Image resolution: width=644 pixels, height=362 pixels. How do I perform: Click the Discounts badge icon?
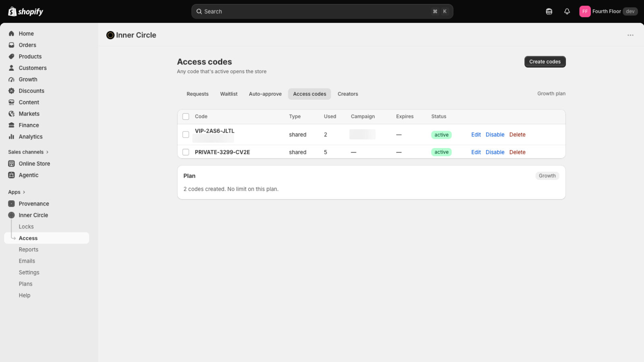(11, 91)
